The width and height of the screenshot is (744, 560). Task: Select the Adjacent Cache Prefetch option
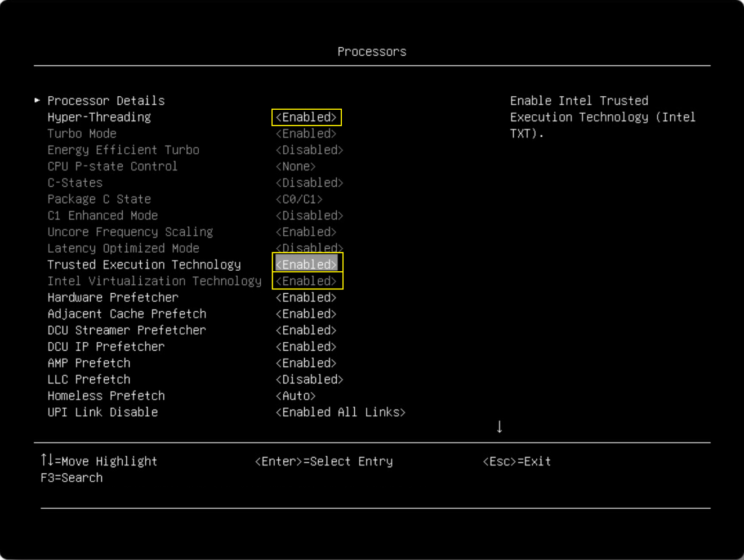pyautogui.click(x=127, y=313)
